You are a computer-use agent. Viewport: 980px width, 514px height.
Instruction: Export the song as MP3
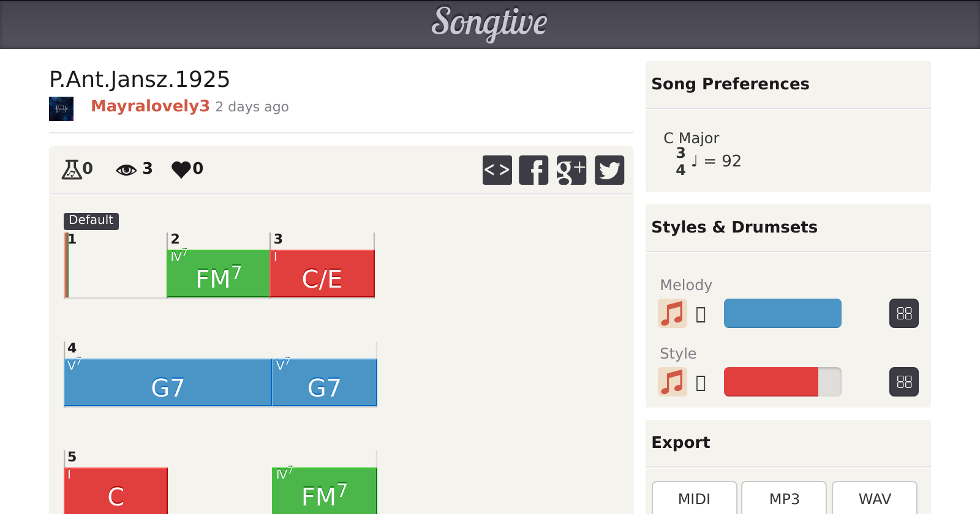784,499
